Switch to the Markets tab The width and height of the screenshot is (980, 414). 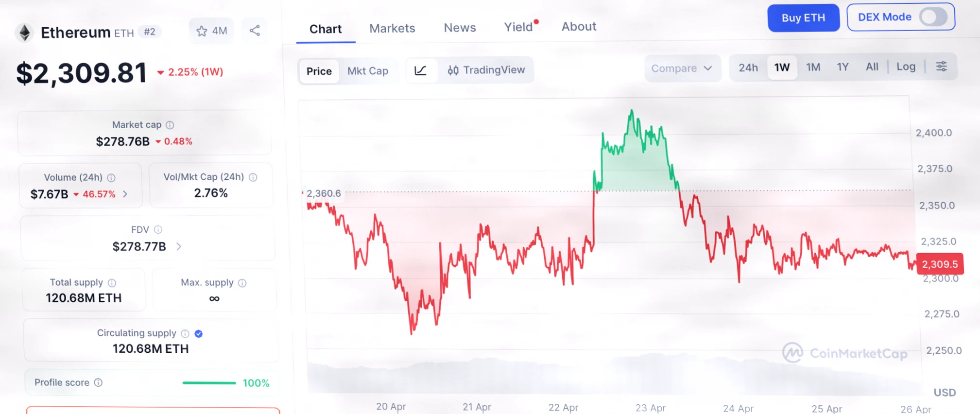(392, 28)
